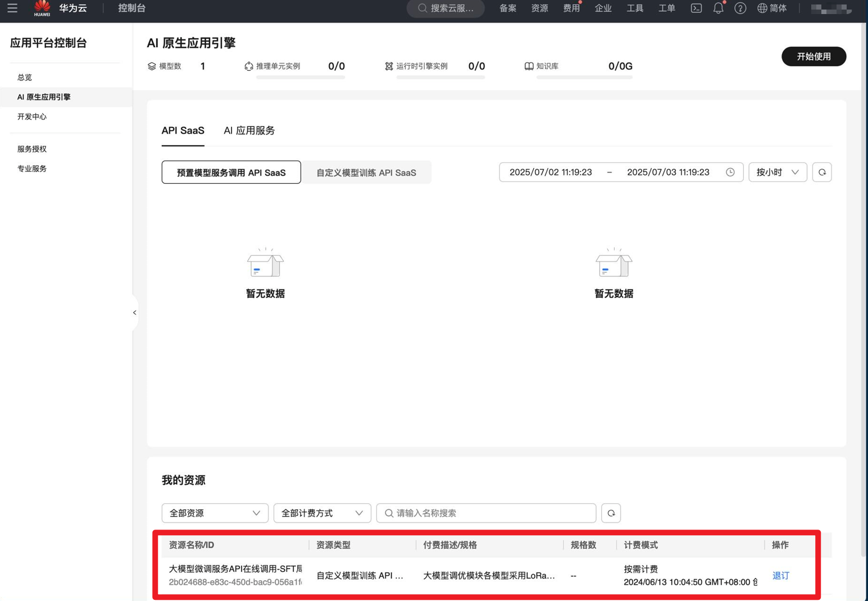Click the 资源类型 column header
Image resolution: width=868 pixels, height=601 pixels.
(x=333, y=545)
